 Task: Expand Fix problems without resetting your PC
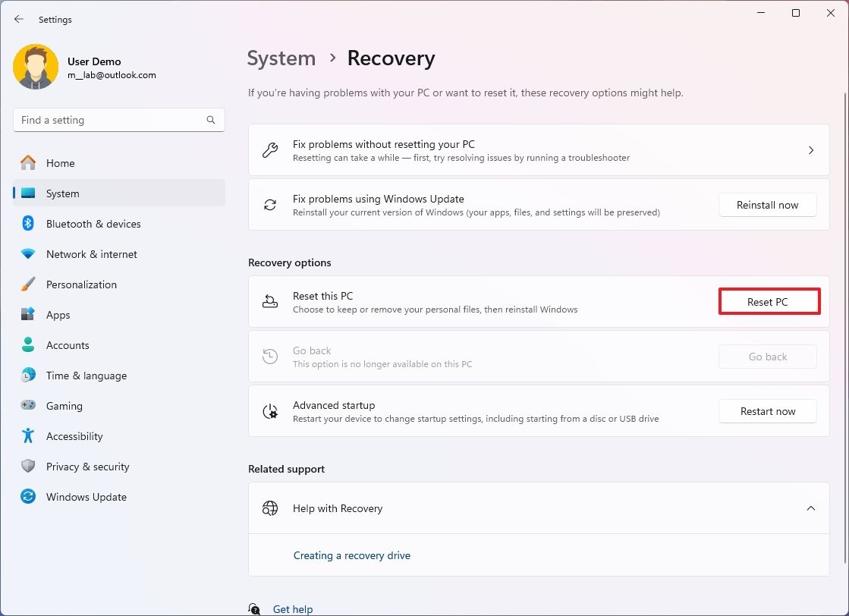810,149
